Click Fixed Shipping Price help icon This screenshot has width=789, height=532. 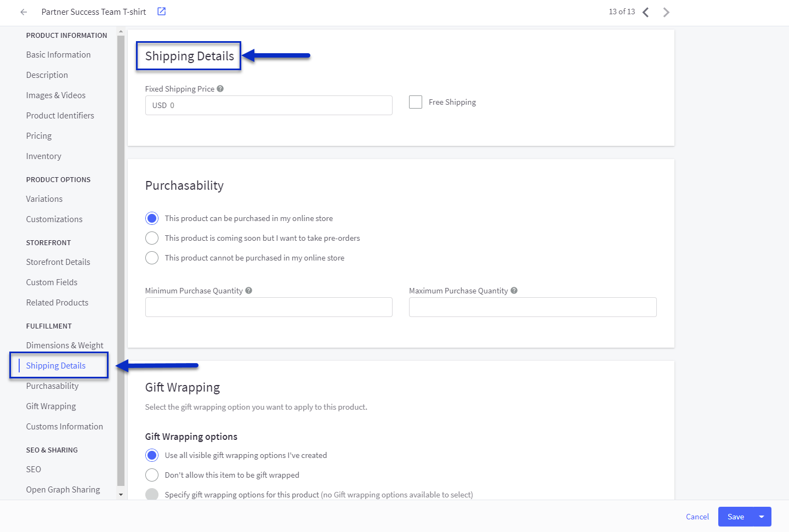point(220,89)
